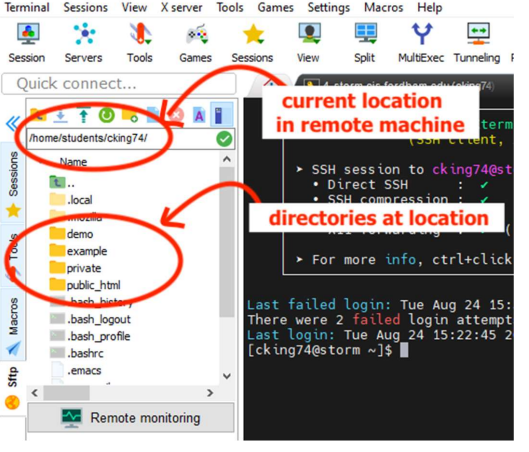Open the Macros menu
This screenshot has width=529, height=452.
click(384, 7)
